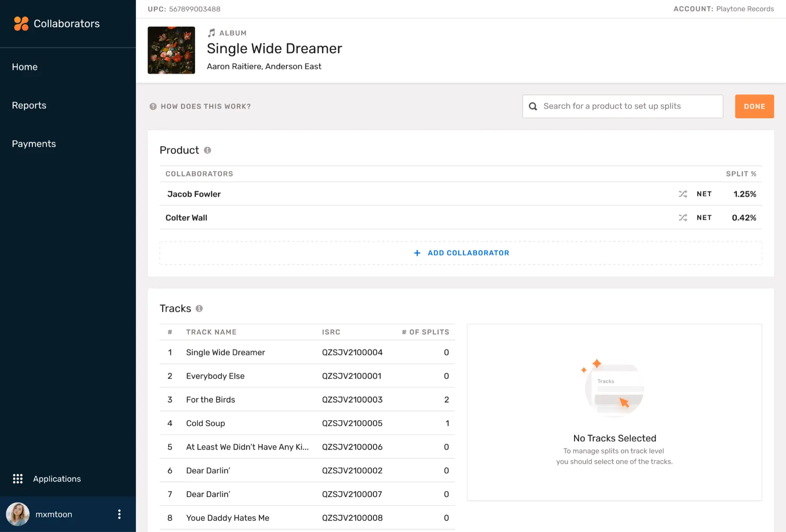Viewport: 786px width, 532px height.
Task: Click shuffle icon in Colter Wall row
Action: [x=683, y=218]
